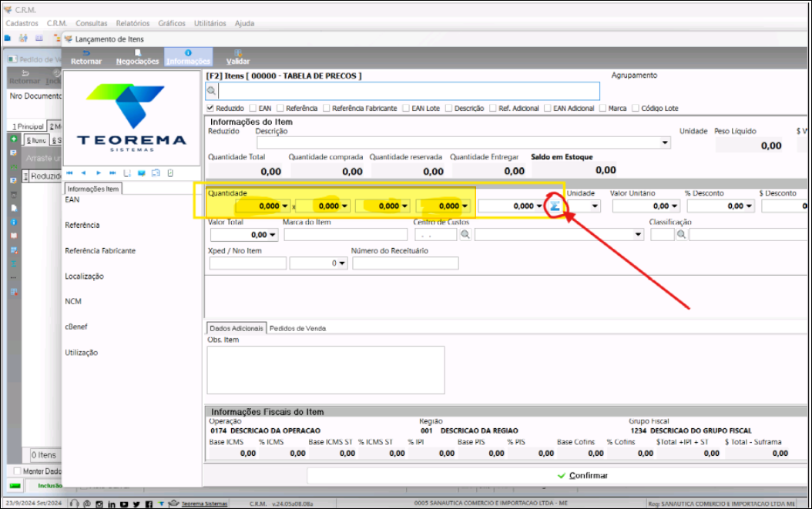Open the Utilitários menu
The image size is (812, 509).
coord(210,23)
